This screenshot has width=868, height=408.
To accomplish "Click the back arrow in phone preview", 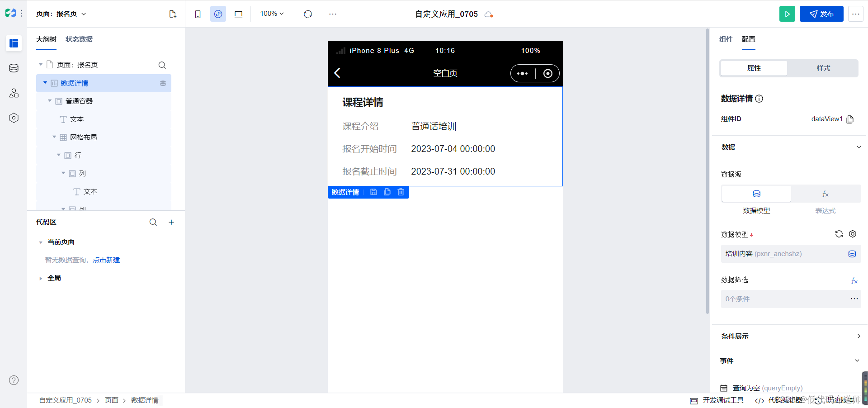I will coord(337,73).
